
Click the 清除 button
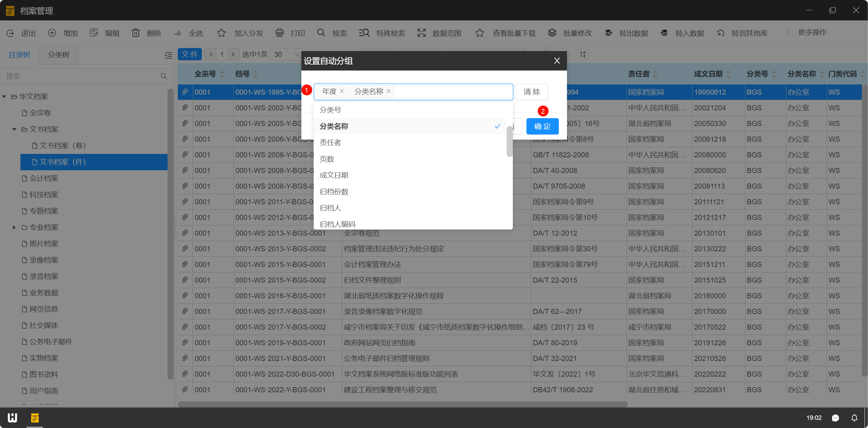tap(531, 92)
